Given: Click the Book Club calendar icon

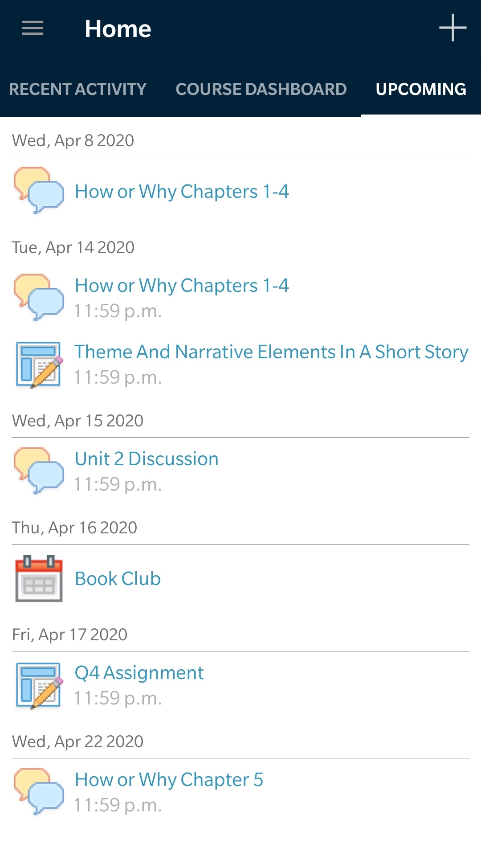Looking at the screenshot, I should point(39,578).
